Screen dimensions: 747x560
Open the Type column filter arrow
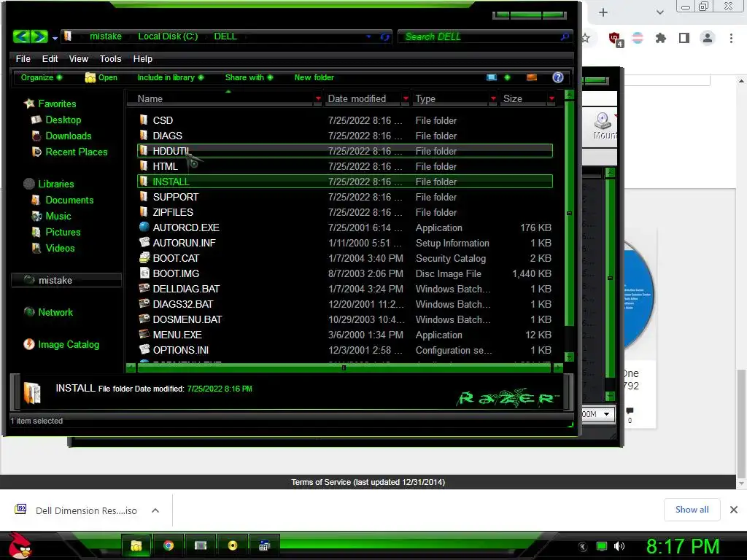pyautogui.click(x=493, y=98)
